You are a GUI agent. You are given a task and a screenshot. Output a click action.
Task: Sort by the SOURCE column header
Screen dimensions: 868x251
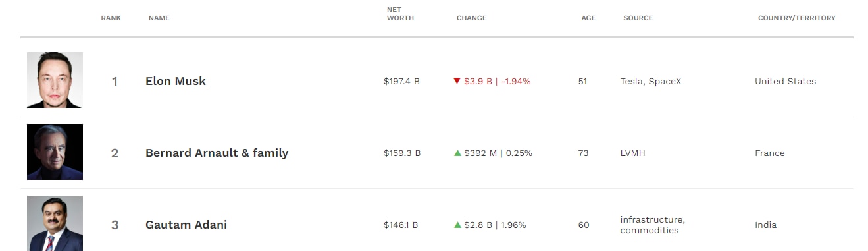pos(638,18)
